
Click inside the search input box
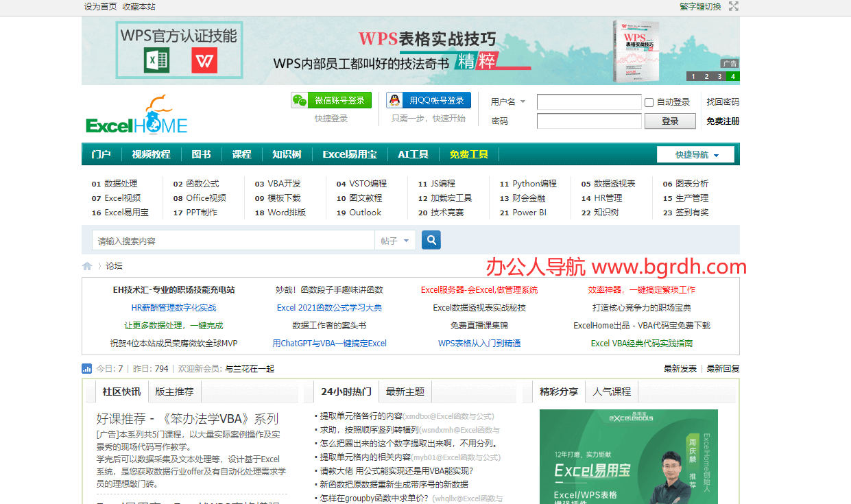[x=226, y=240]
